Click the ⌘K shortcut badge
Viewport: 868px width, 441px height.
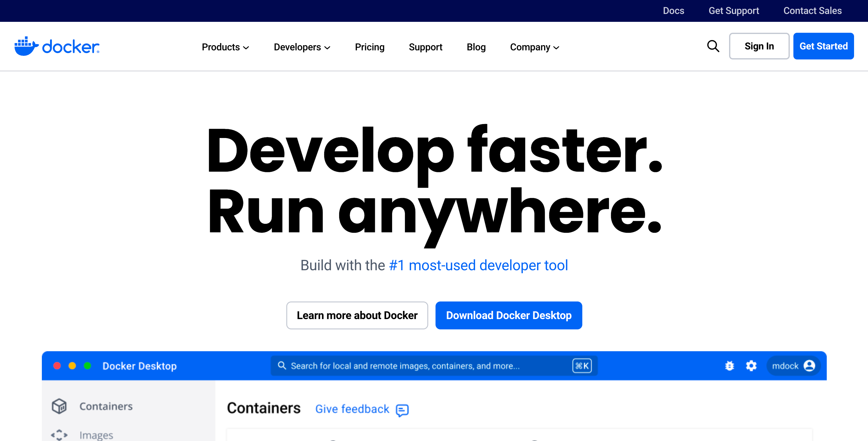click(x=582, y=365)
